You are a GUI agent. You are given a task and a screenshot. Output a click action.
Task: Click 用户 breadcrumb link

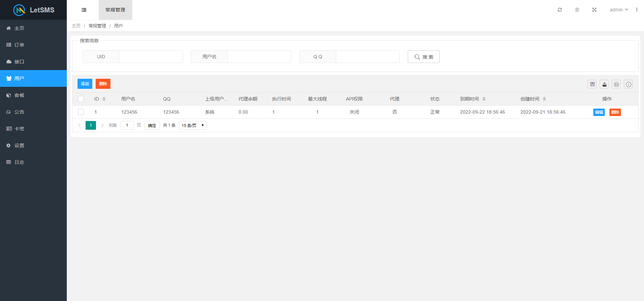click(118, 26)
